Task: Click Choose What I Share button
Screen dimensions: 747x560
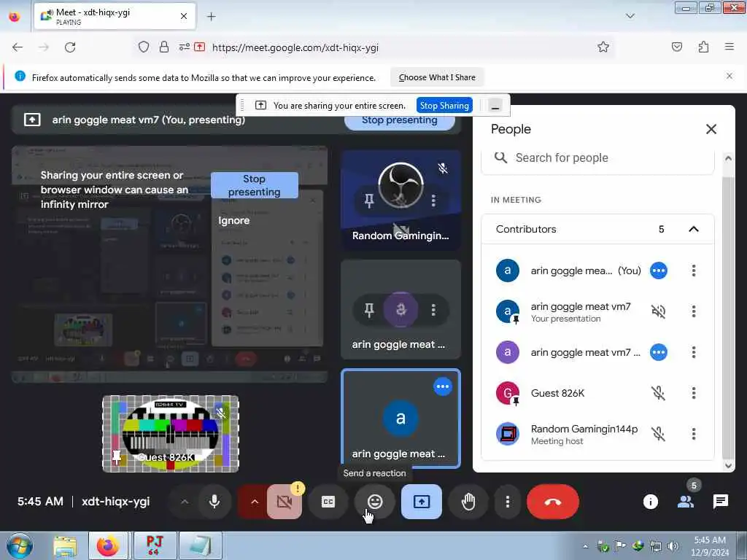Action: point(437,77)
